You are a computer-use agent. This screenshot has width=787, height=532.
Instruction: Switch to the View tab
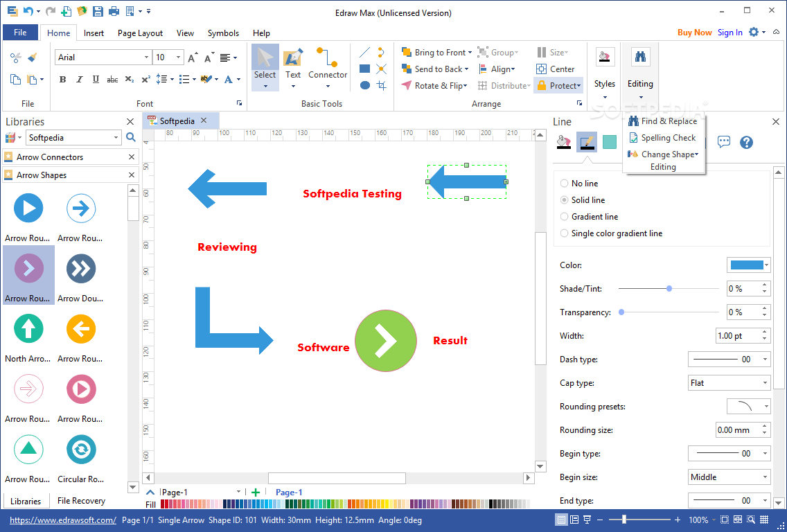click(x=185, y=33)
